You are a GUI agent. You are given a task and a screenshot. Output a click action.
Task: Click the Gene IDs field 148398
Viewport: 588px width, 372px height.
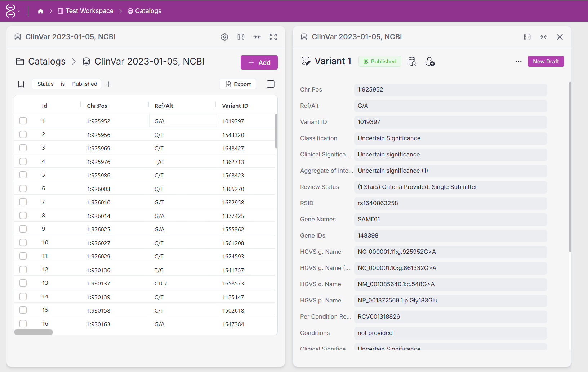pyautogui.click(x=450, y=236)
